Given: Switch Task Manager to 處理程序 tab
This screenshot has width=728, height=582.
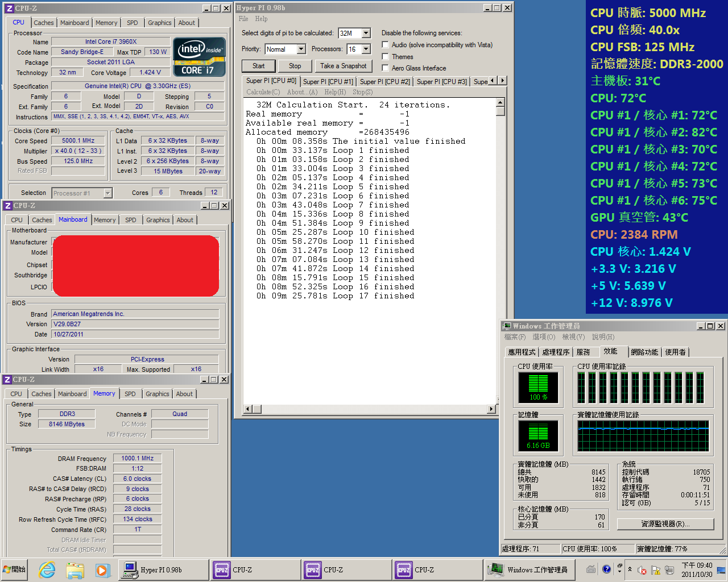Looking at the screenshot, I should (556, 352).
